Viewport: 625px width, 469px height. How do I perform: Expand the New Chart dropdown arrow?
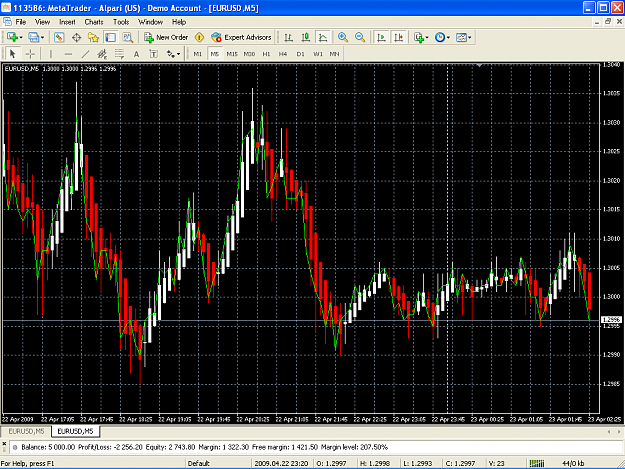coord(21,37)
